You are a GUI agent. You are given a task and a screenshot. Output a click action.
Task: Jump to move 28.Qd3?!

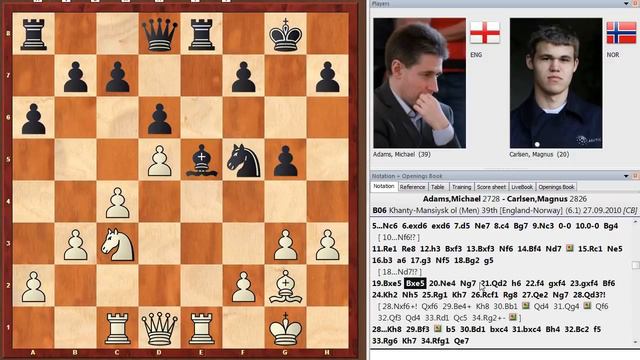pyautogui.click(x=589, y=295)
